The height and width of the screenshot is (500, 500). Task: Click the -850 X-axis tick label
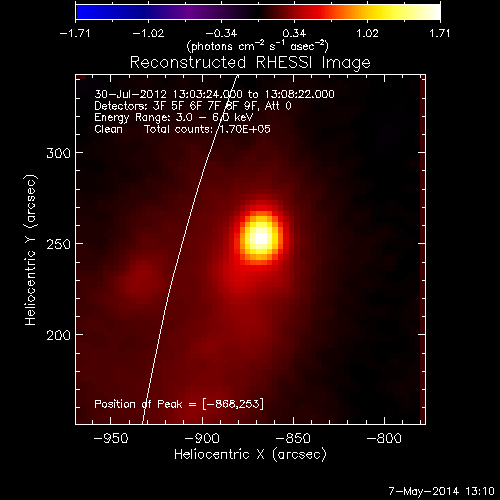click(293, 438)
